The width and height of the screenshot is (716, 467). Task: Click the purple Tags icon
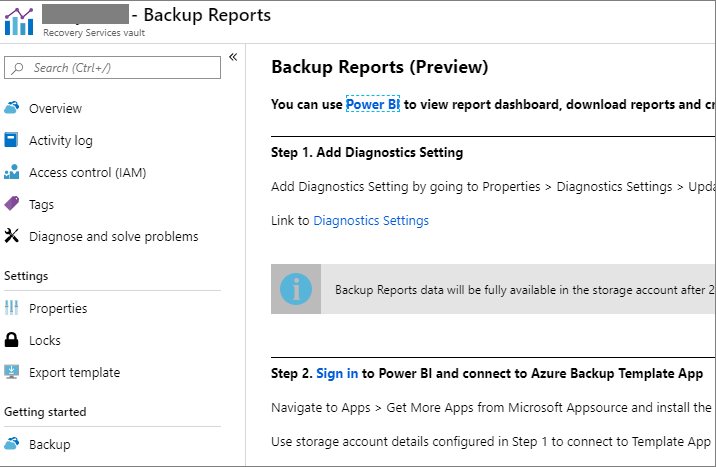[11, 204]
